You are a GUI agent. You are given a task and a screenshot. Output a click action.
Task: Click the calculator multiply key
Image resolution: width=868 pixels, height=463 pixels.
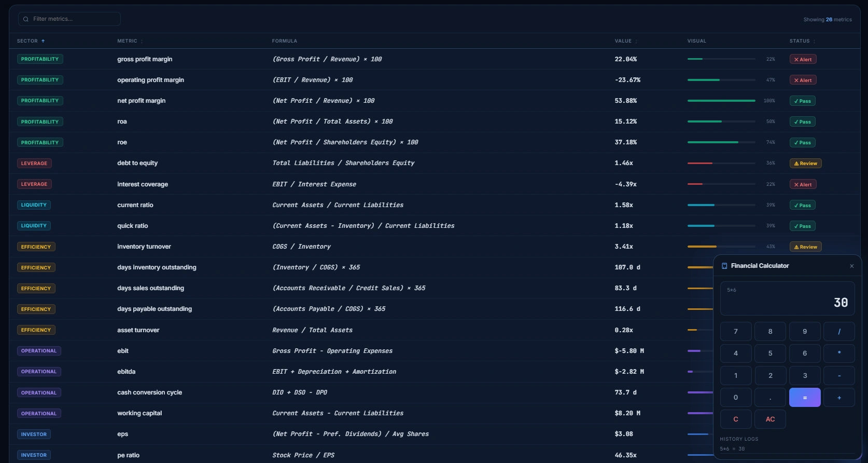[839, 353]
